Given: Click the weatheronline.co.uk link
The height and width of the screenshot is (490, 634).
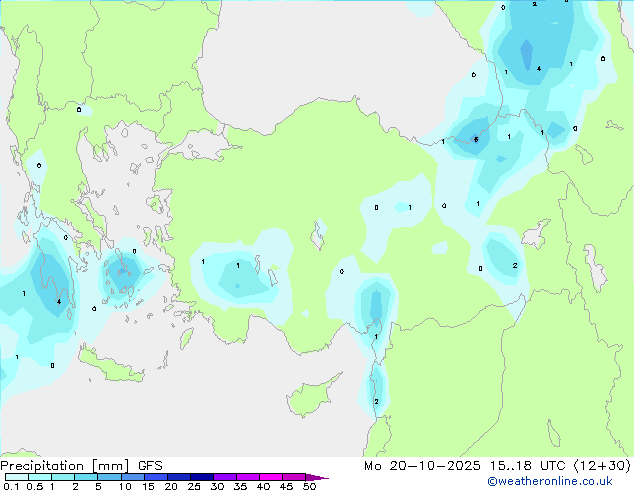Looking at the screenshot, I should click(549, 481).
